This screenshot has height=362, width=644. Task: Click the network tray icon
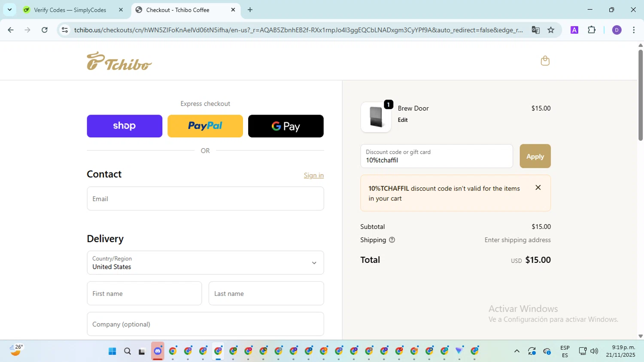(583, 351)
